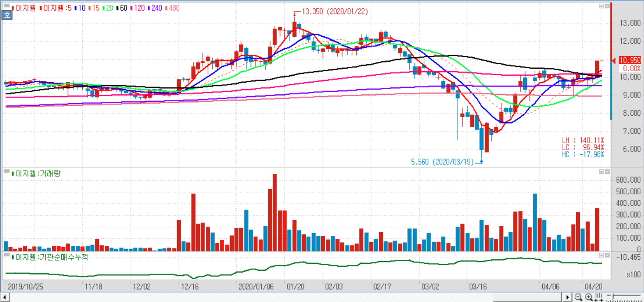The height and width of the screenshot is (302, 644).
Task: Click the 6,000 price axis label
Action: [x=632, y=149]
